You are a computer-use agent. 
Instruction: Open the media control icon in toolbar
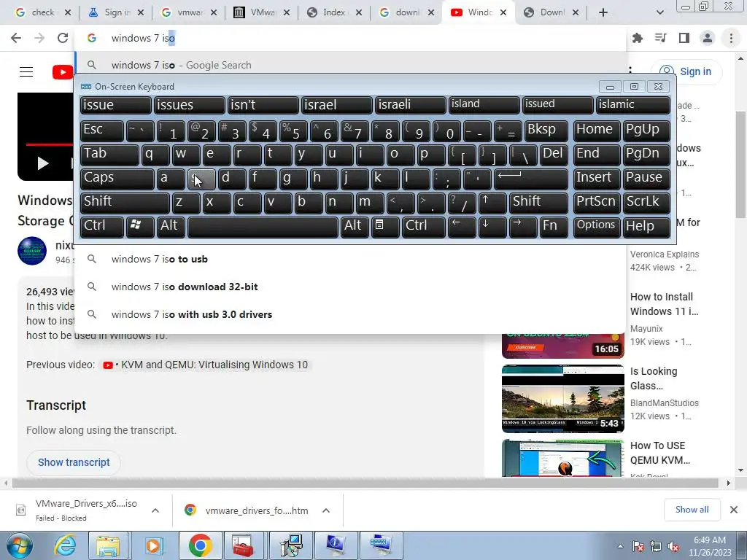click(x=661, y=38)
